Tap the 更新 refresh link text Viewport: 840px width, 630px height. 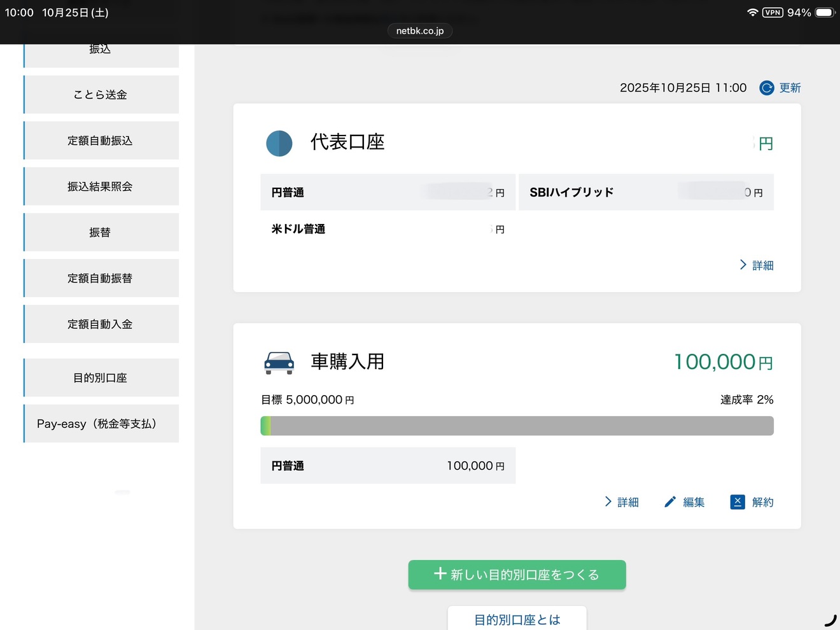coord(790,88)
